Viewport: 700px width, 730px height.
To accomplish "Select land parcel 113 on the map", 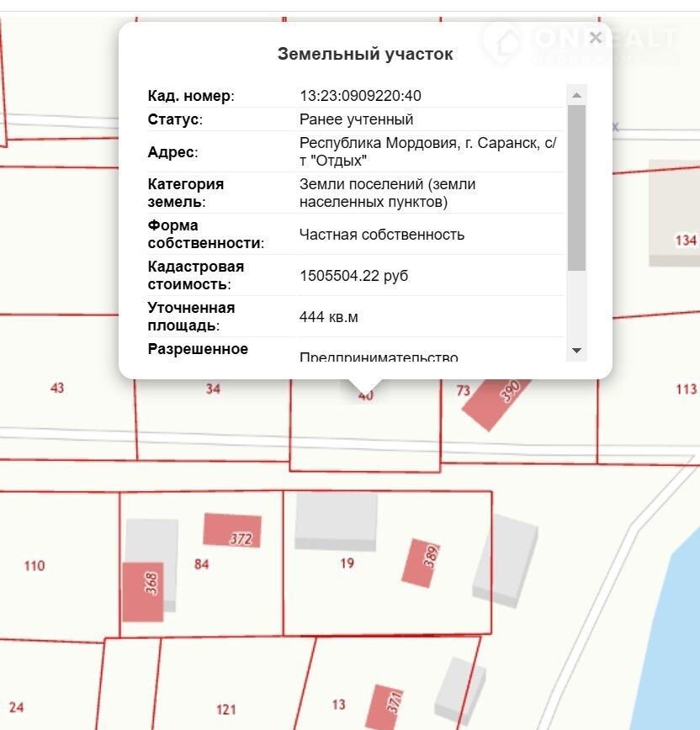I will tap(686, 389).
